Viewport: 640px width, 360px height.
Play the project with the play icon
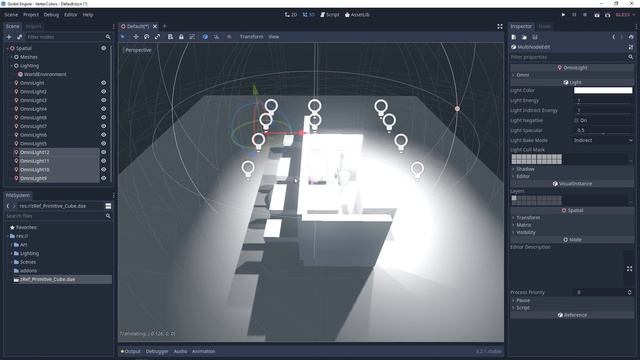[563, 15]
